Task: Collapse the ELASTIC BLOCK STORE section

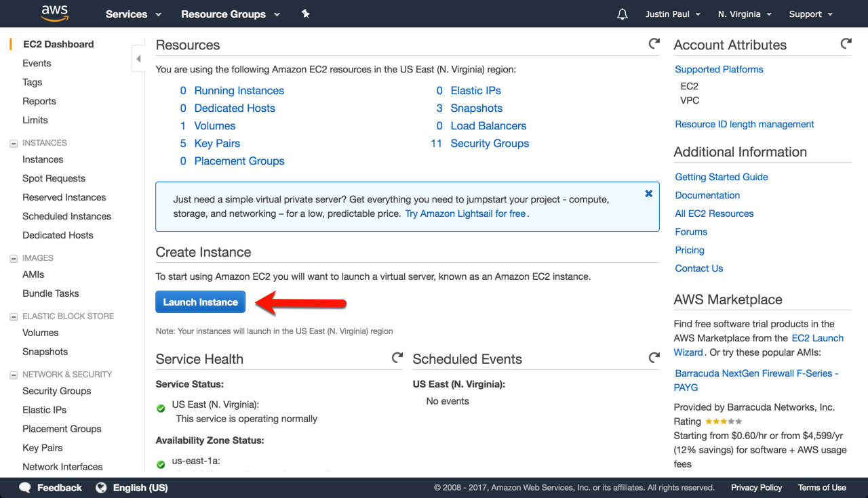Action: coord(14,317)
